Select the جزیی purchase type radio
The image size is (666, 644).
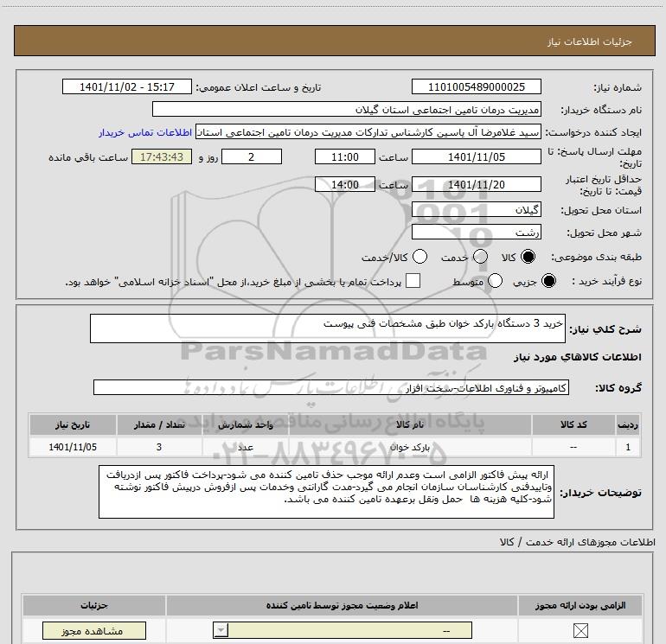click(x=548, y=281)
